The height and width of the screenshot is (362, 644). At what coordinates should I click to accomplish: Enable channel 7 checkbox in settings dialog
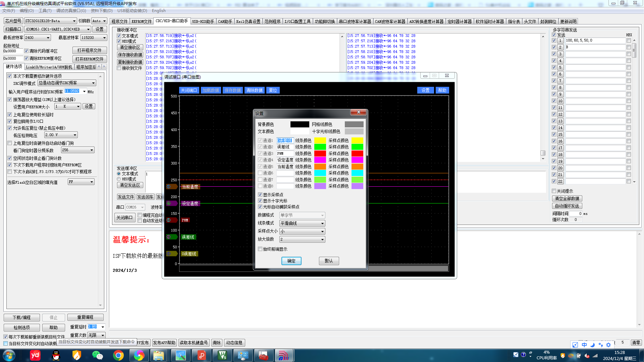pos(260,180)
